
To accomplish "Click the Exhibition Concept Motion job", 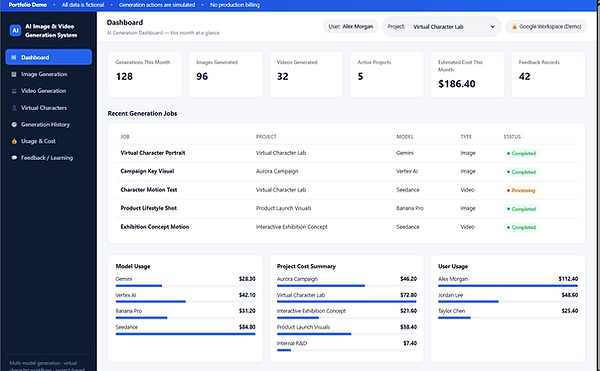I will click(x=155, y=227).
